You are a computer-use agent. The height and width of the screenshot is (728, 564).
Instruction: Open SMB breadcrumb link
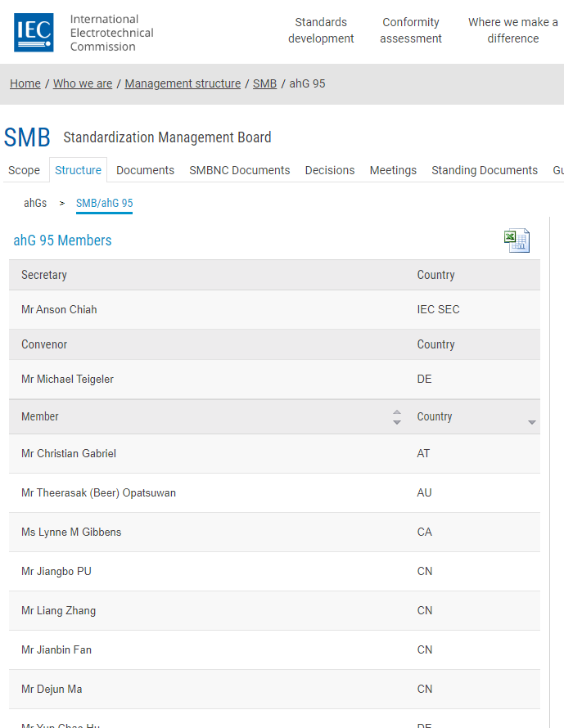265,83
